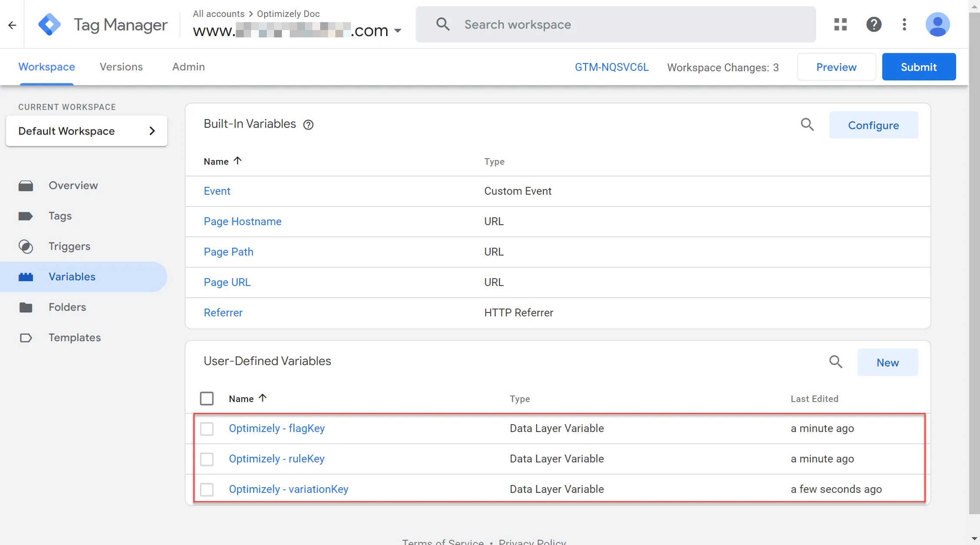Image resolution: width=980 pixels, height=545 pixels.
Task: Click the back arrow icon
Action: coord(12,25)
